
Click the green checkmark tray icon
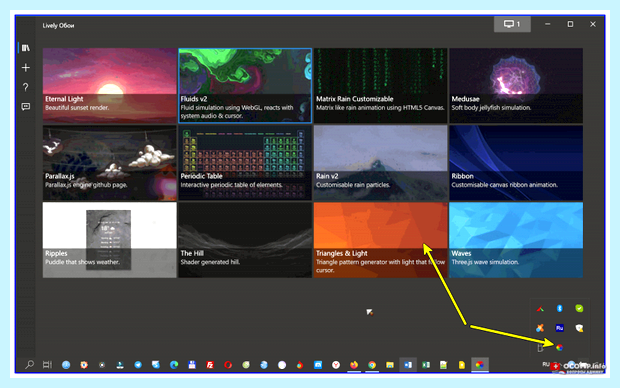(579, 309)
